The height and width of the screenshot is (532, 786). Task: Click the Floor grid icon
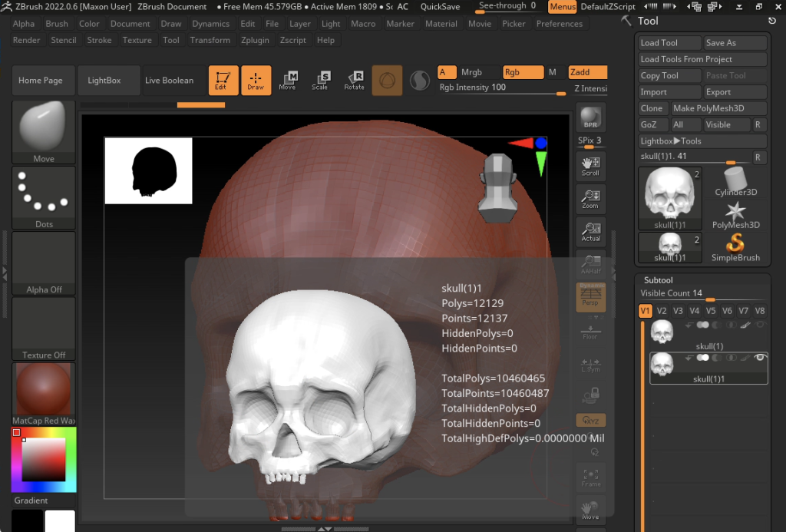[x=590, y=332]
